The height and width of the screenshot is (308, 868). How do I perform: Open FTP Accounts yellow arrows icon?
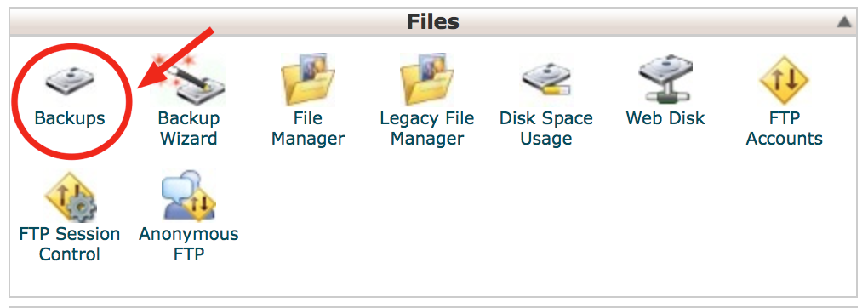[785, 80]
